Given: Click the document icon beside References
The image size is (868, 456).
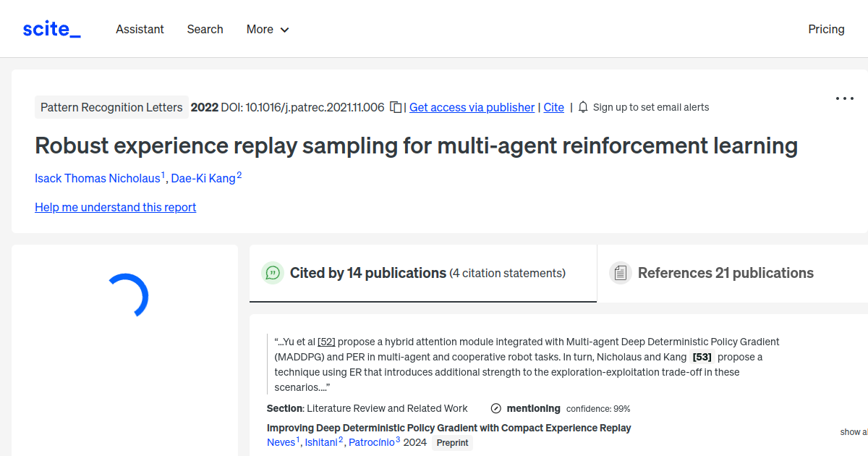Looking at the screenshot, I should 621,272.
